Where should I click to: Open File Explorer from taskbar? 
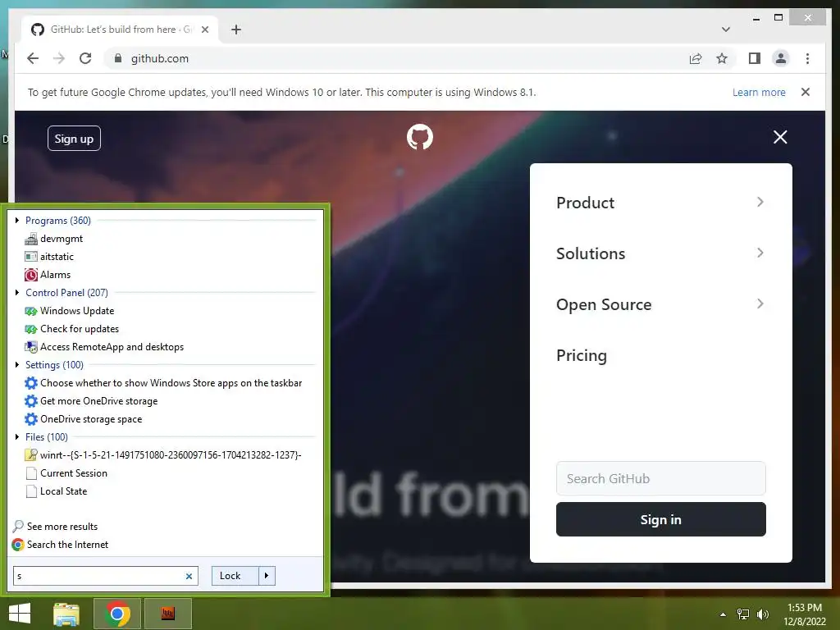(x=66, y=614)
